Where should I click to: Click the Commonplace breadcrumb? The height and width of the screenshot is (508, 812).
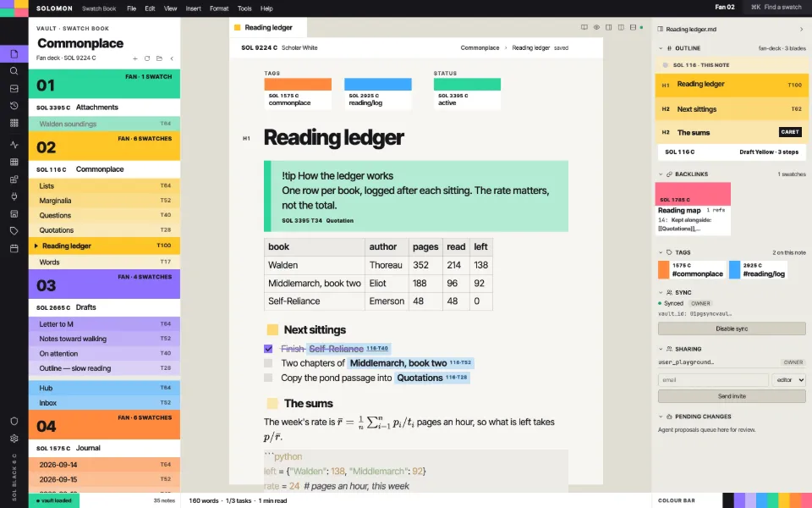click(x=480, y=47)
